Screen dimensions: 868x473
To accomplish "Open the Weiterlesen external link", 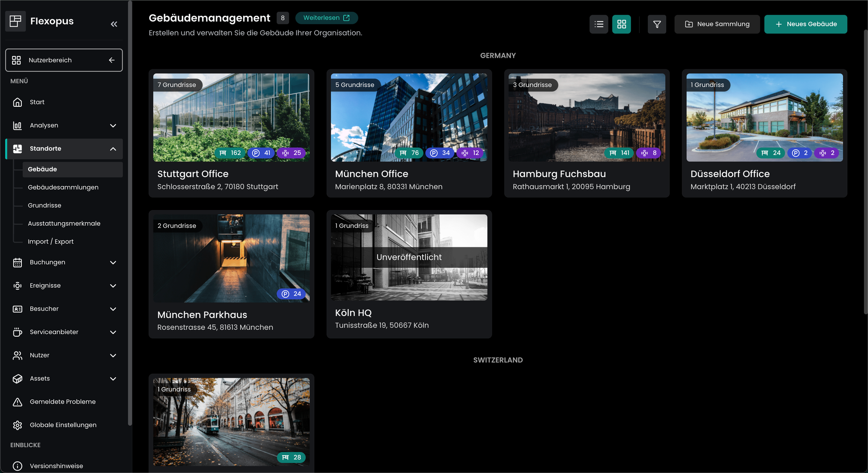I will coord(326,18).
